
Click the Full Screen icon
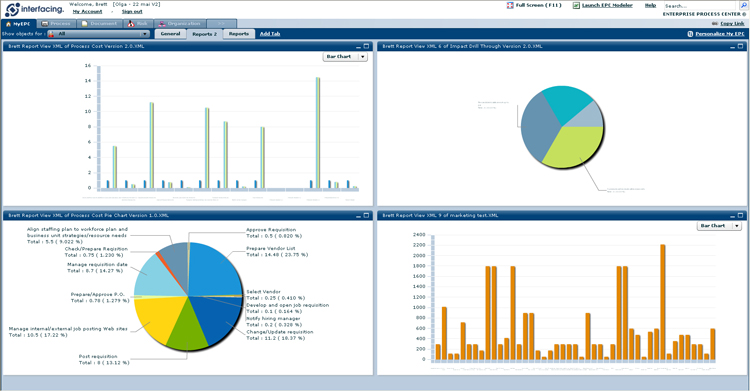tap(510, 5)
